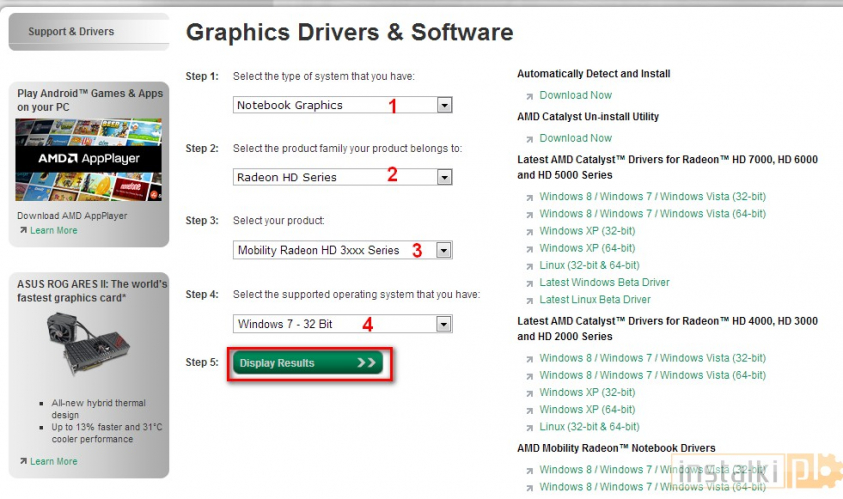This screenshot has width=843, height=499.
Task: Open the product dropdown showing Mobility Radeon HD 3xxx Series
Action: pyautogui.click(x=342, y=250)
